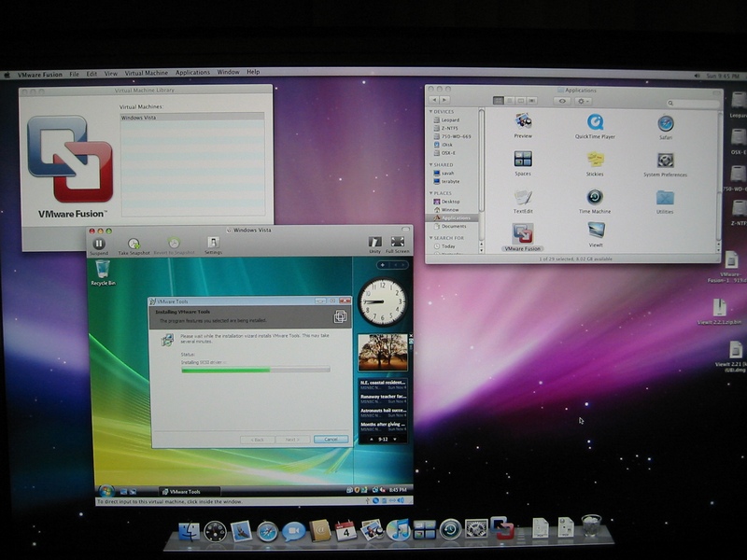Show previous headlines with feed up arrow
The width and height of the screenshot is (747, 560).
pos(372,439)
